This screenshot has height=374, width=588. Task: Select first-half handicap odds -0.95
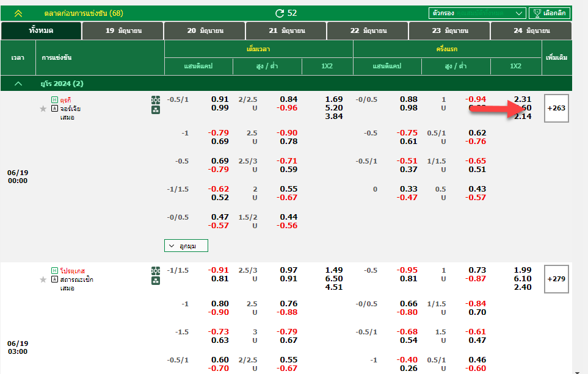[407, 270]
